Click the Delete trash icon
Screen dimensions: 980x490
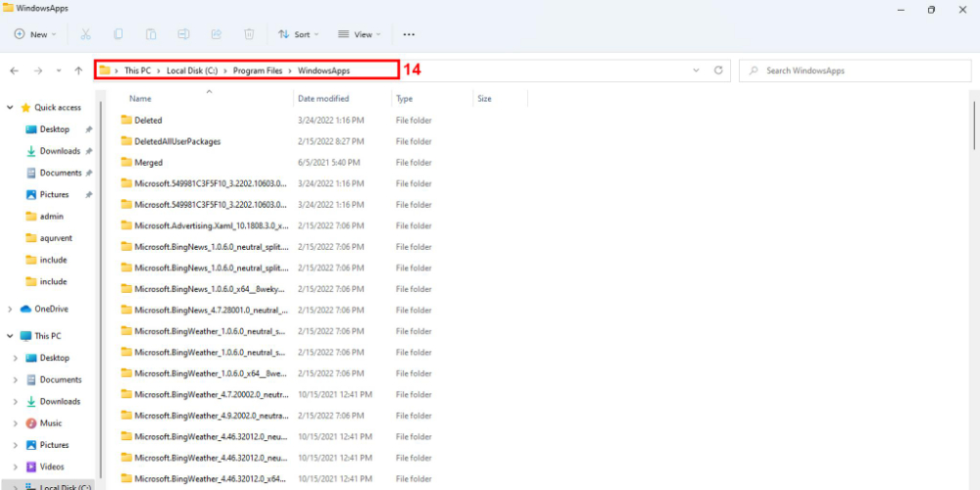point(249,34)
